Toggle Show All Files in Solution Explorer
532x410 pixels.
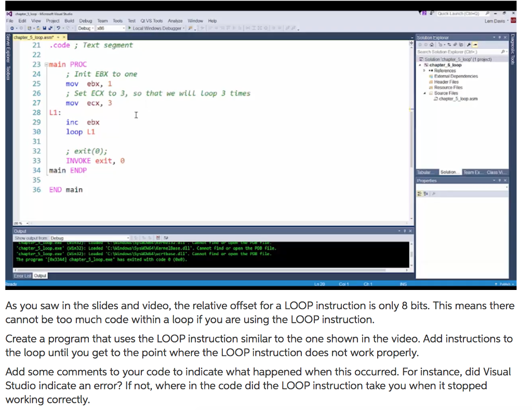pos(461,45)
